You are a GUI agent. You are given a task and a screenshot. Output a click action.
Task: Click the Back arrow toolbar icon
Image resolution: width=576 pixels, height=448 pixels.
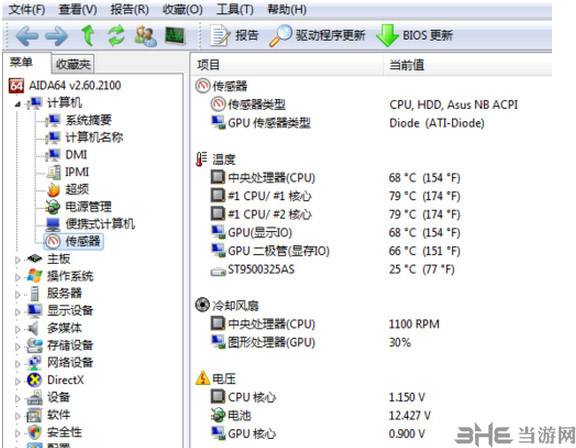pyautogui.click(x=27, y=36)
